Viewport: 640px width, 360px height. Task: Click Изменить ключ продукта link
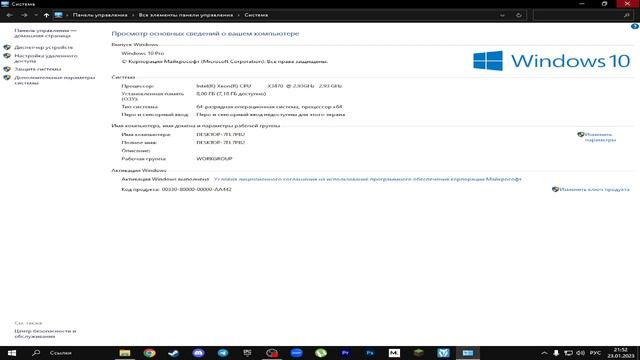click(x=594, y=189)
